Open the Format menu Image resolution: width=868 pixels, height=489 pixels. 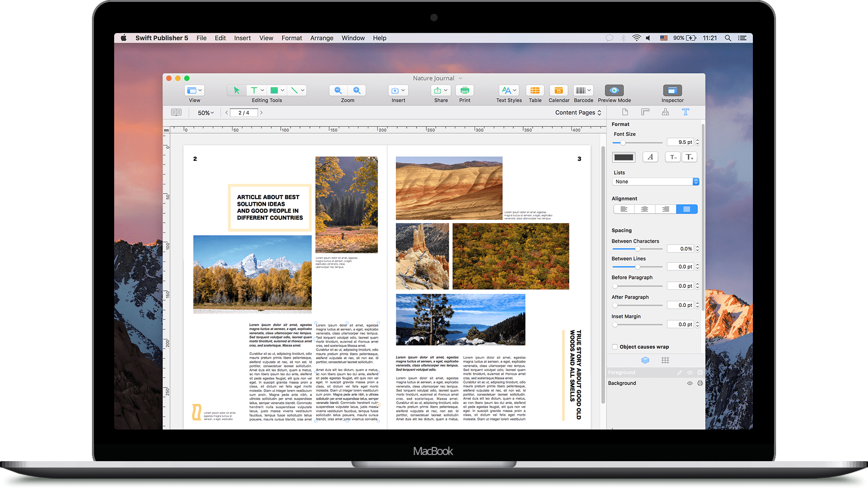291,38
